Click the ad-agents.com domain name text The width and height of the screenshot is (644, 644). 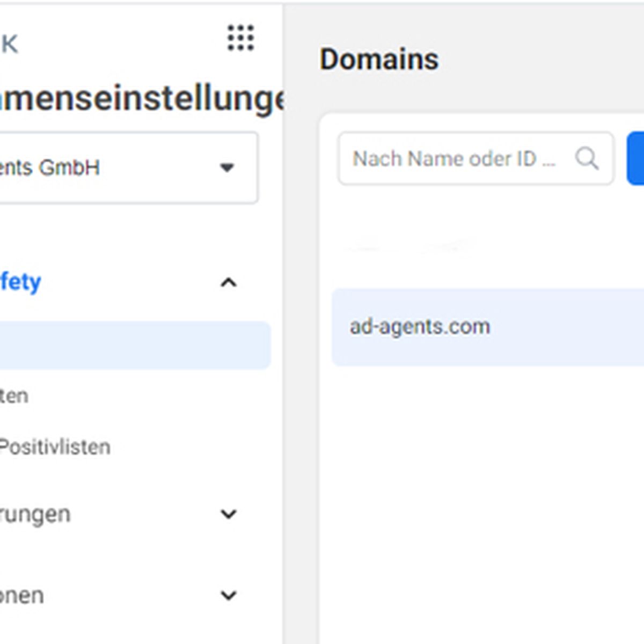tap(420, 327)
